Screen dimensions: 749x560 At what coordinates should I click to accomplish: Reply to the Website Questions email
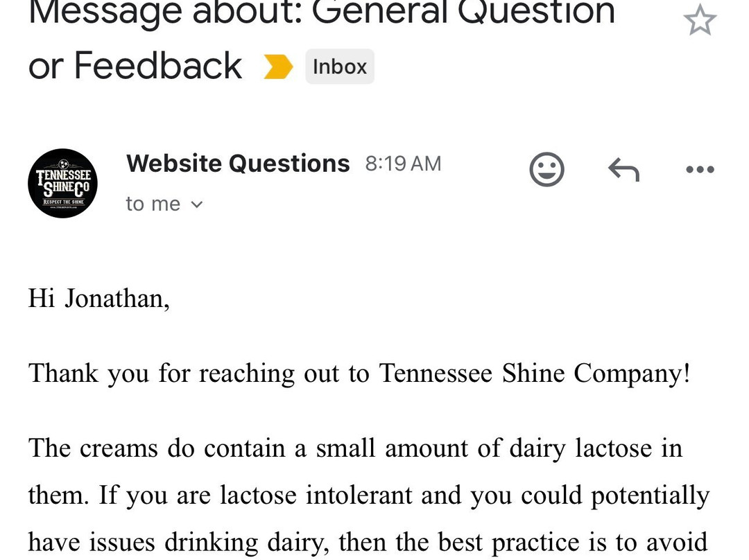623,168
